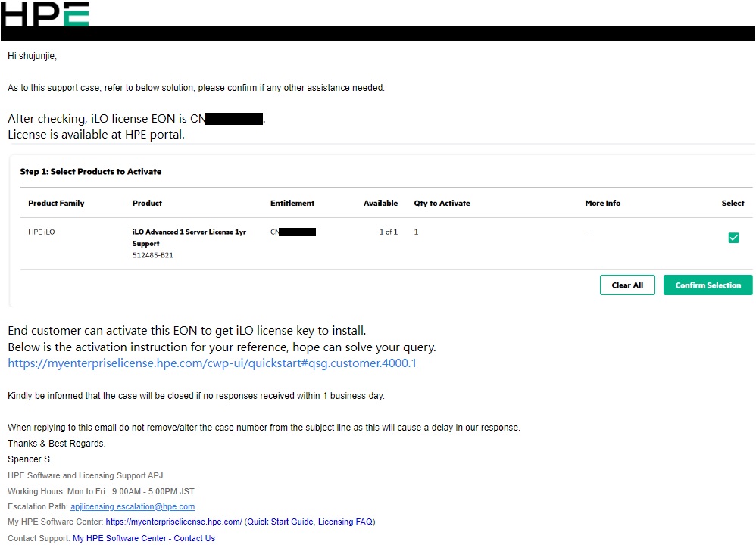Click the Qty to Activate column header

[442, 204]
